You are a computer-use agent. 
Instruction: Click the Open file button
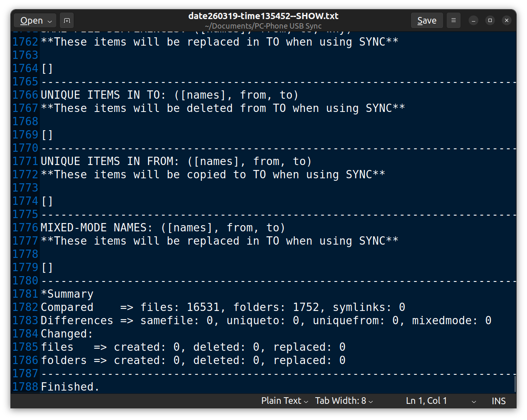pos(36,20)
